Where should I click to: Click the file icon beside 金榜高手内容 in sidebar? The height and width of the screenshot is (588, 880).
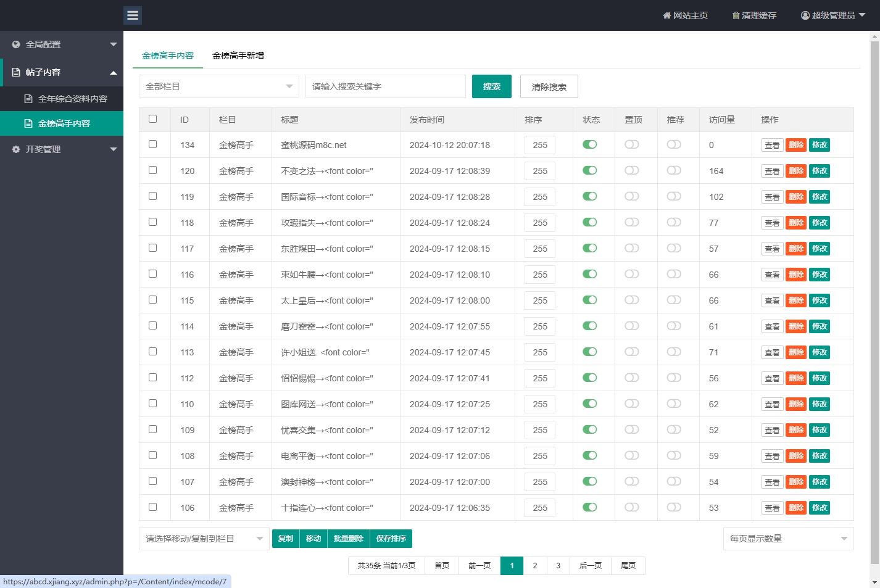pos(28,123)
